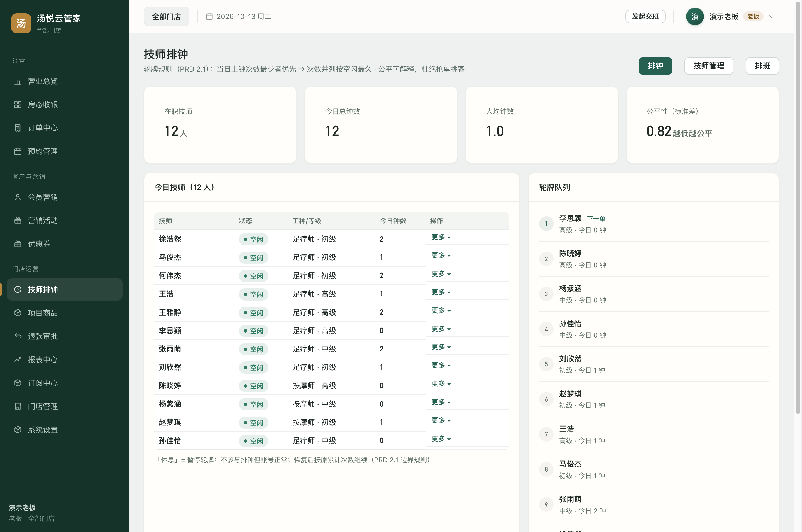Expand the user account chevron menu

coord(771,16)
